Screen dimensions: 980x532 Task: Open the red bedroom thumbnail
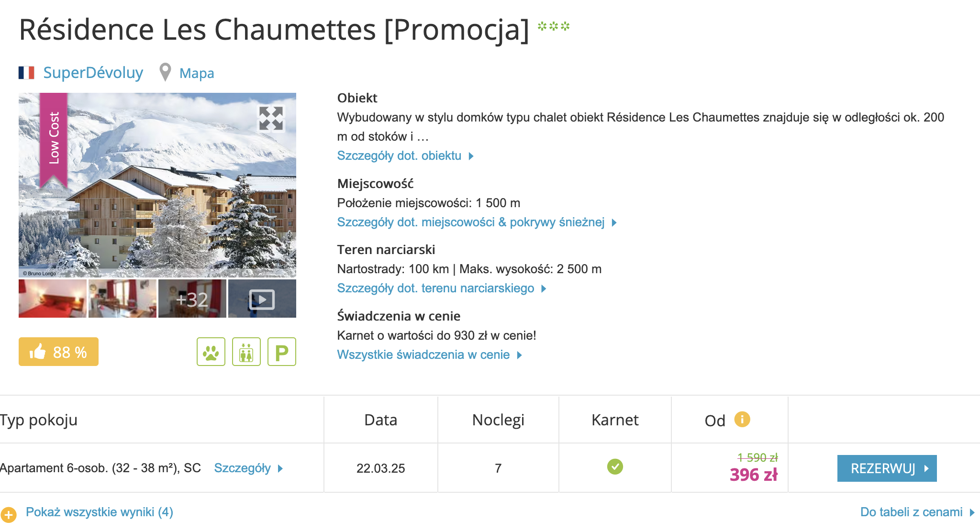click(x=53, y=299)
